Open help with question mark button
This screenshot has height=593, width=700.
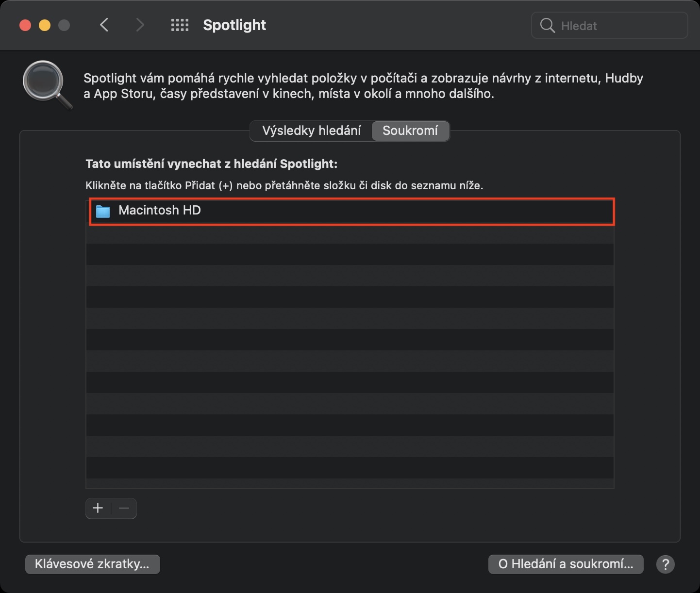[665, 564]
